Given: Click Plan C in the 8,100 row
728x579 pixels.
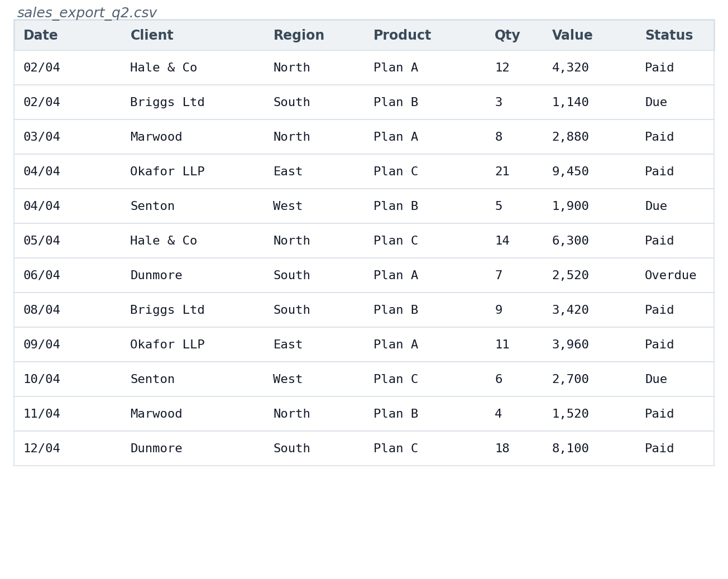Looking at the screenshot, I should click(x=395, y=449).
